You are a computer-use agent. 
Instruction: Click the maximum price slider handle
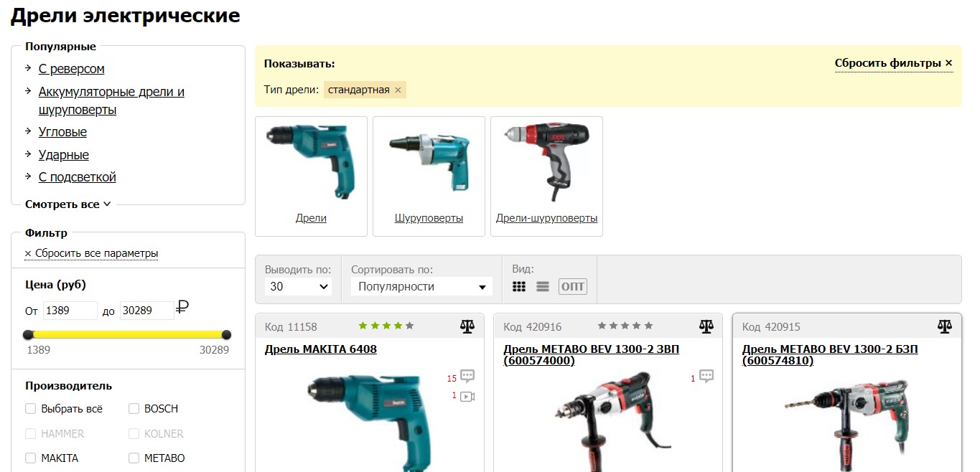(x=226, y=334)
